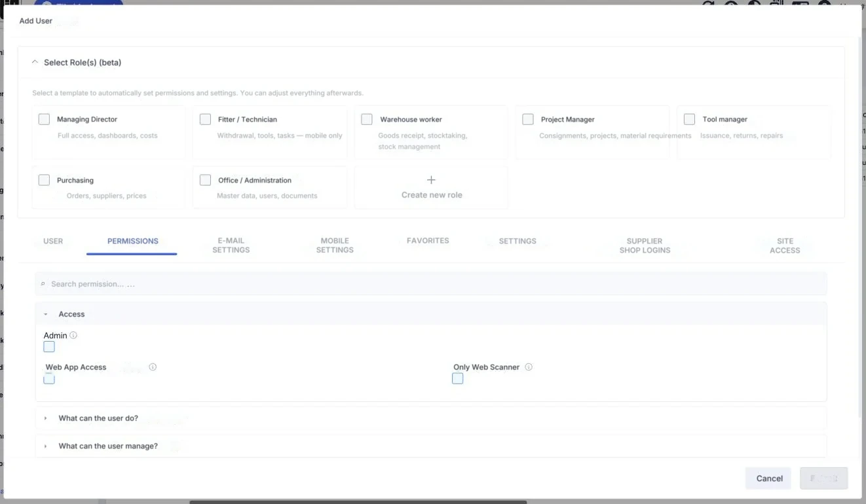Image resolution: width=866 pixels, height=504 pixels.
Task: Select the Purchasing role checkbox
Action: (x=44, y=180)
